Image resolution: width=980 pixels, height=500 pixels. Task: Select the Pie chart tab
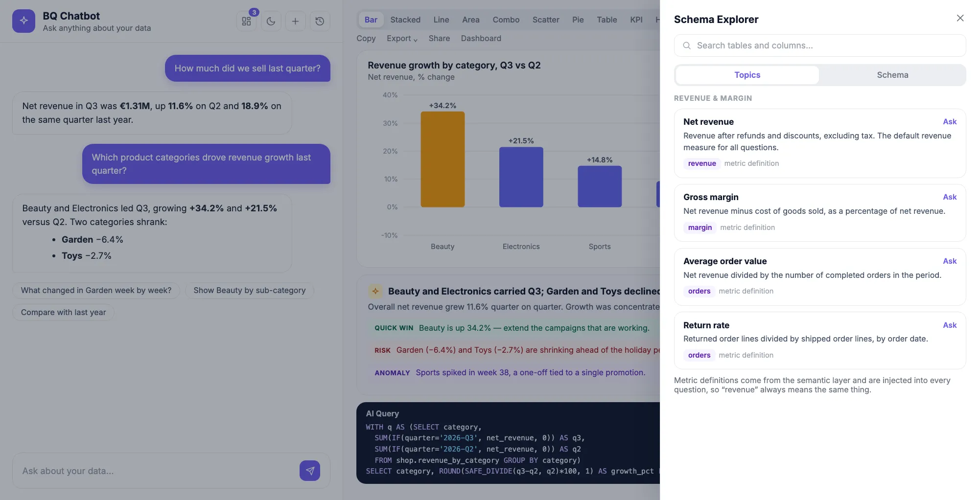(x=578, y=20)
